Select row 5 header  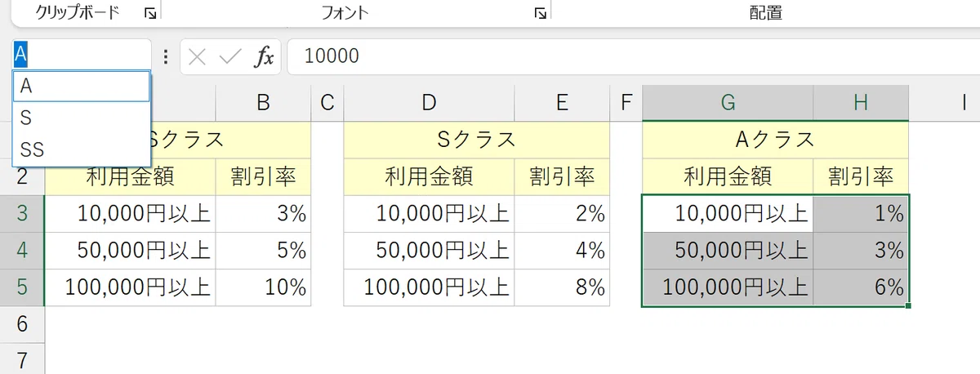pyautogui.click(x=22, y=287)
